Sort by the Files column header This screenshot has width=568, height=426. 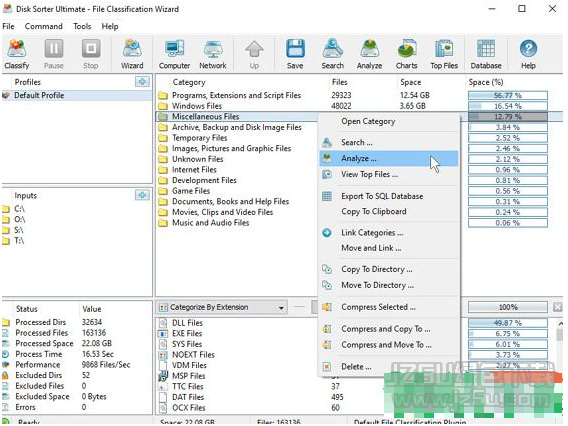tap(339, 82)
